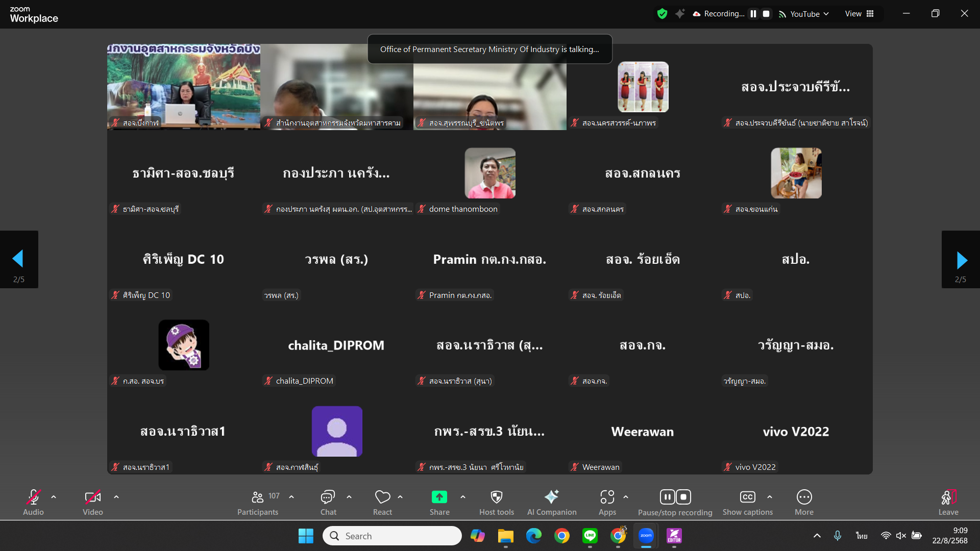Open the View layout menu
Viewport: 980px width, 551px height.
(860, 14)
